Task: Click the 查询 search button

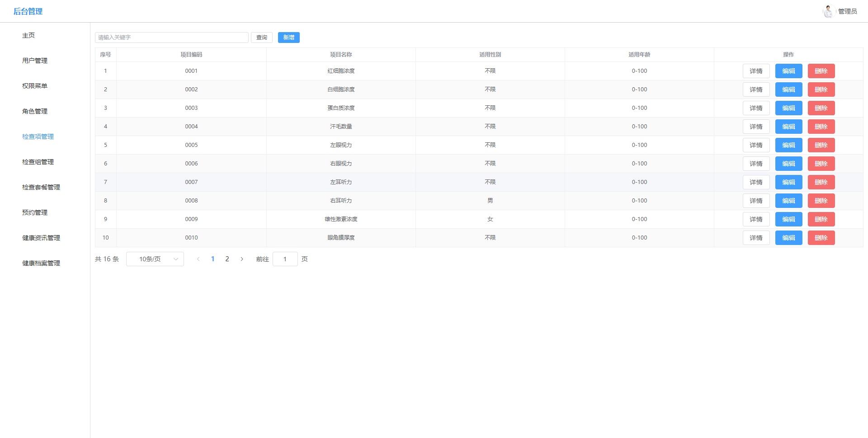Action: coord(261,38)
